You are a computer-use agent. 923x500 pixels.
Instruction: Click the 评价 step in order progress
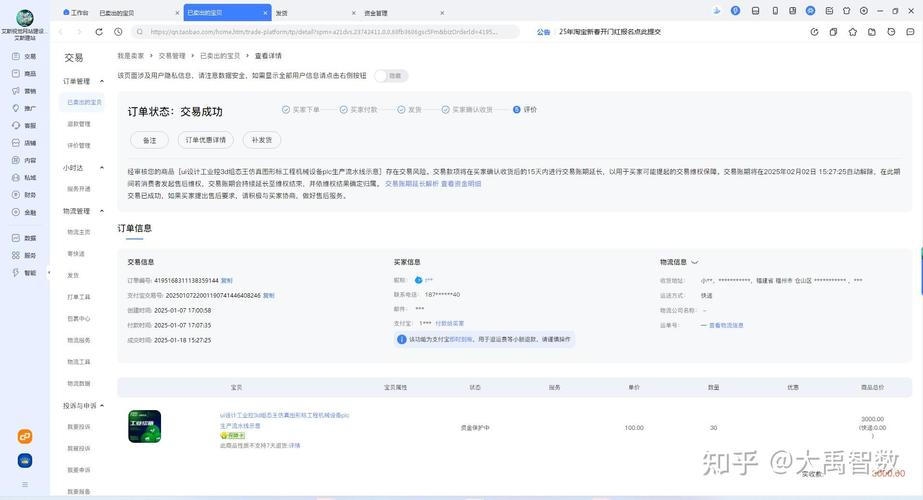point(524,110)
